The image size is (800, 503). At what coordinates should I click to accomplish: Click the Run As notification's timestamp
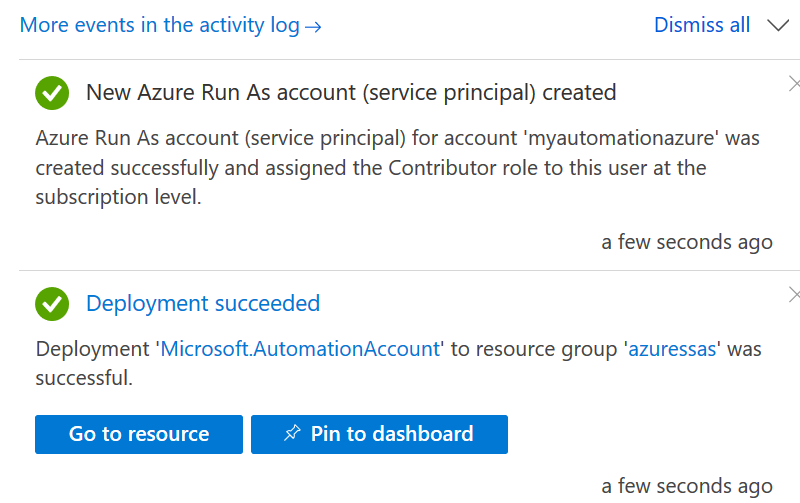(686, 242)
